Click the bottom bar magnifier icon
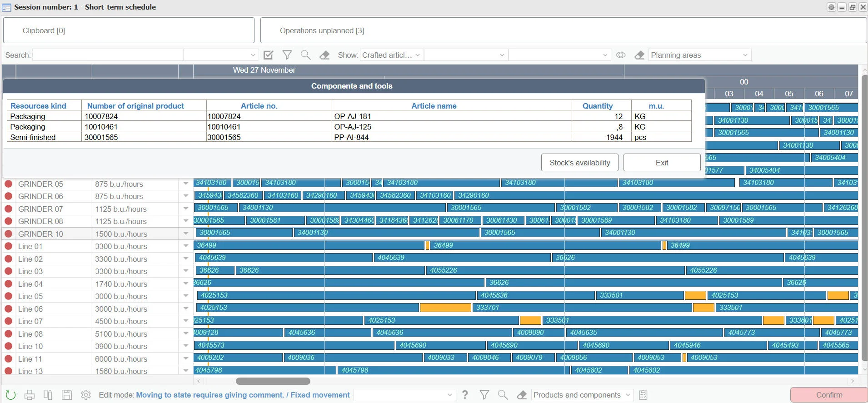This screenshot has width=868, height=403. pyautogui.click(x=503, y=395)
